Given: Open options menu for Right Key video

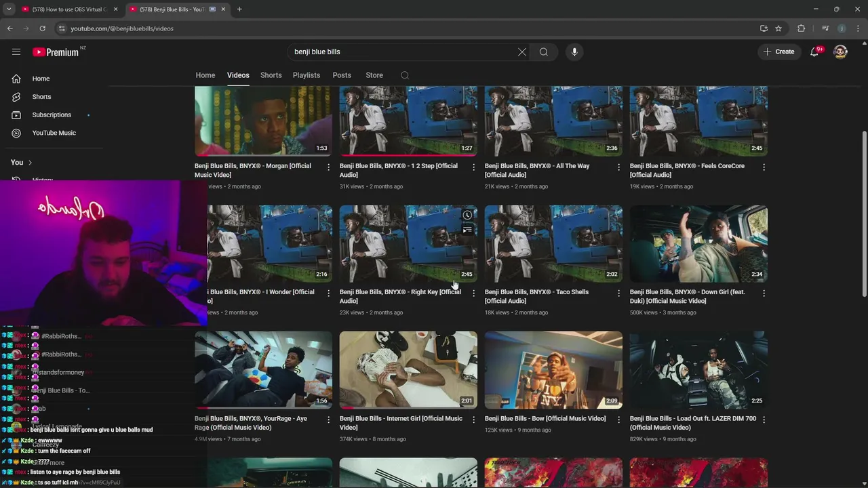Looking at the screenshot, I should [x=474, y=293].
